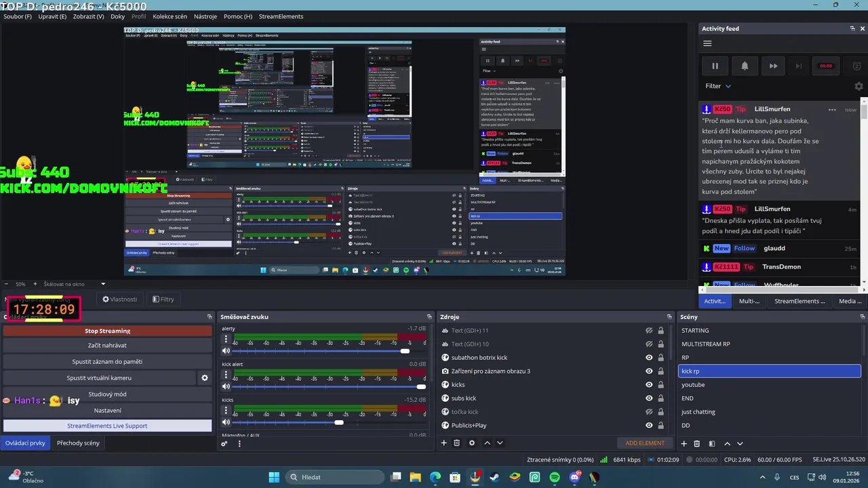
Task: Move the selected source up in Zdroje
Action: click(487, 443)
